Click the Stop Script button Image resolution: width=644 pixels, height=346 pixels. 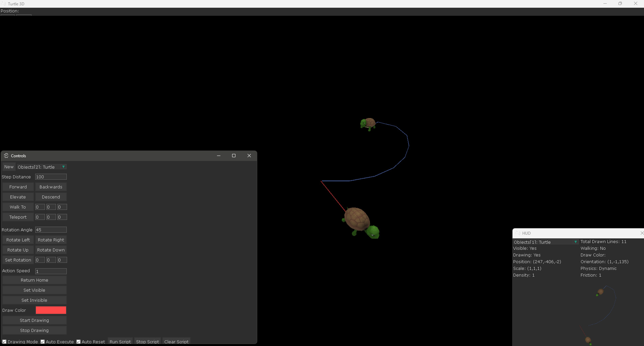pos(148,342)
